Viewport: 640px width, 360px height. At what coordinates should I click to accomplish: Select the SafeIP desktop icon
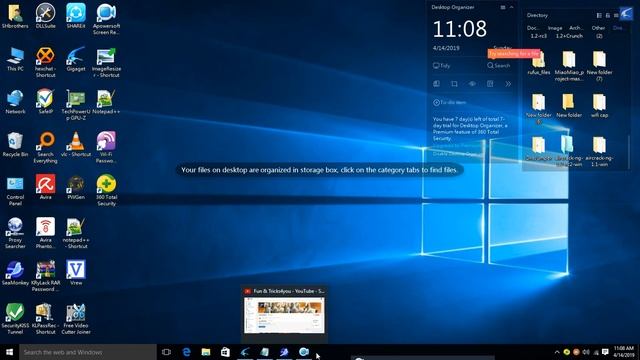point(45,102)
